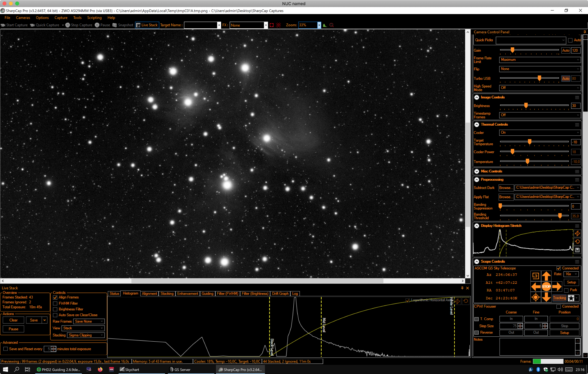Click the Gain Auto button
588x374 pixels.
566,50
